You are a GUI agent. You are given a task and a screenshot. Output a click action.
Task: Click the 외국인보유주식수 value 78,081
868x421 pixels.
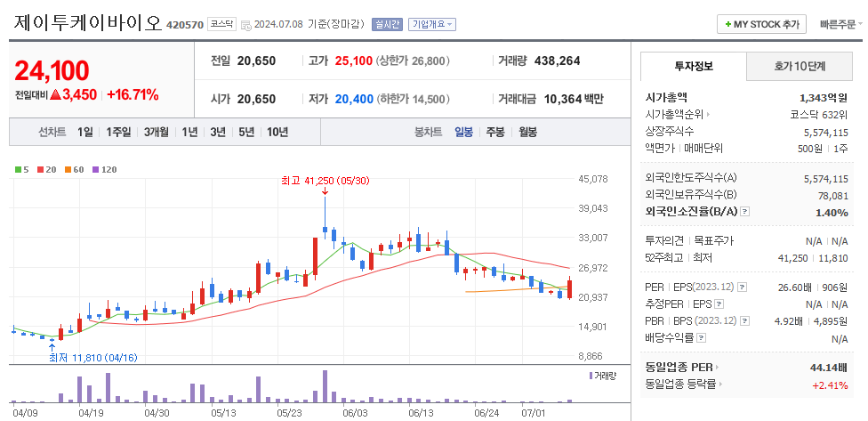tap(833, 196)
